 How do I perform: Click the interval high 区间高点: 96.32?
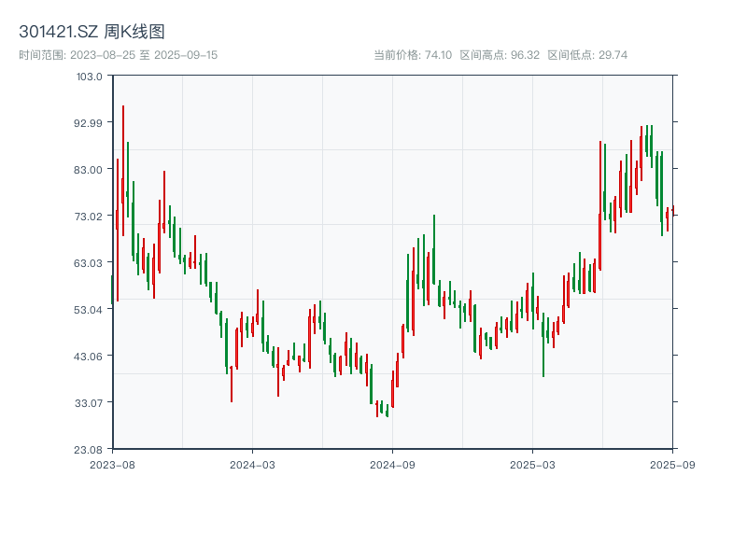(x=500, y=55)
